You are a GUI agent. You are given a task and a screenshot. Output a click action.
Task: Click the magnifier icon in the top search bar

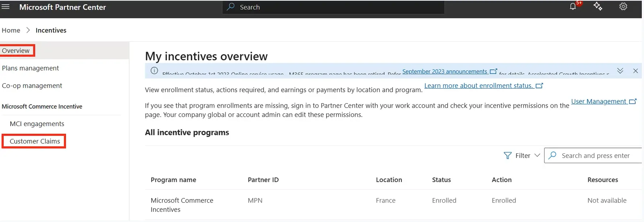(231, 7)
